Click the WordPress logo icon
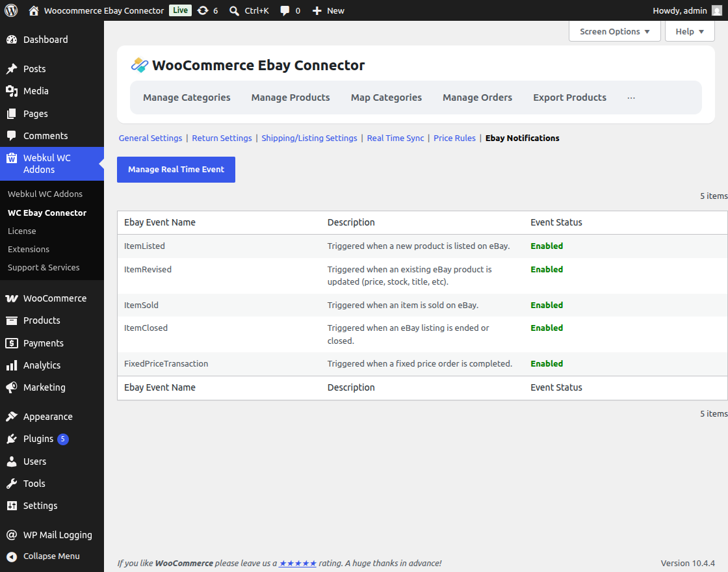 point(11,10)
